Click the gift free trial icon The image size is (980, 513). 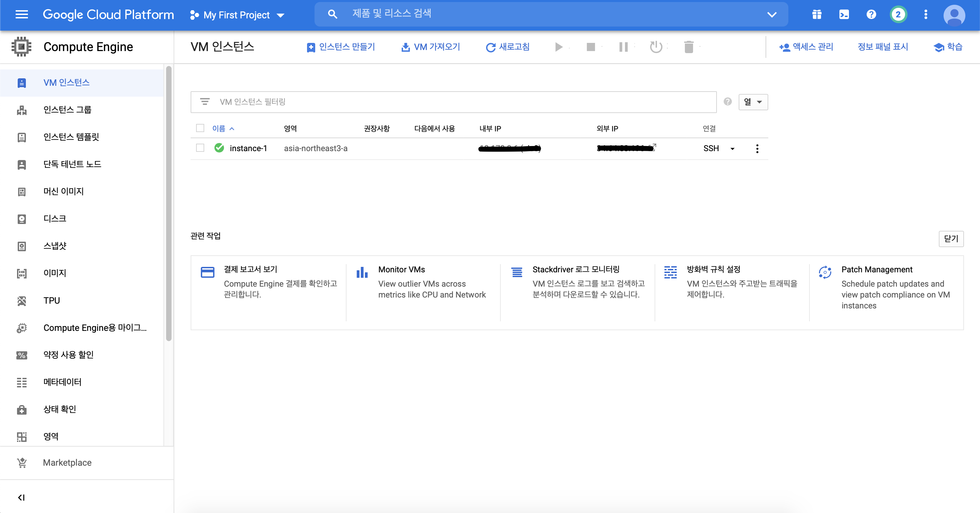coord(817,15)
